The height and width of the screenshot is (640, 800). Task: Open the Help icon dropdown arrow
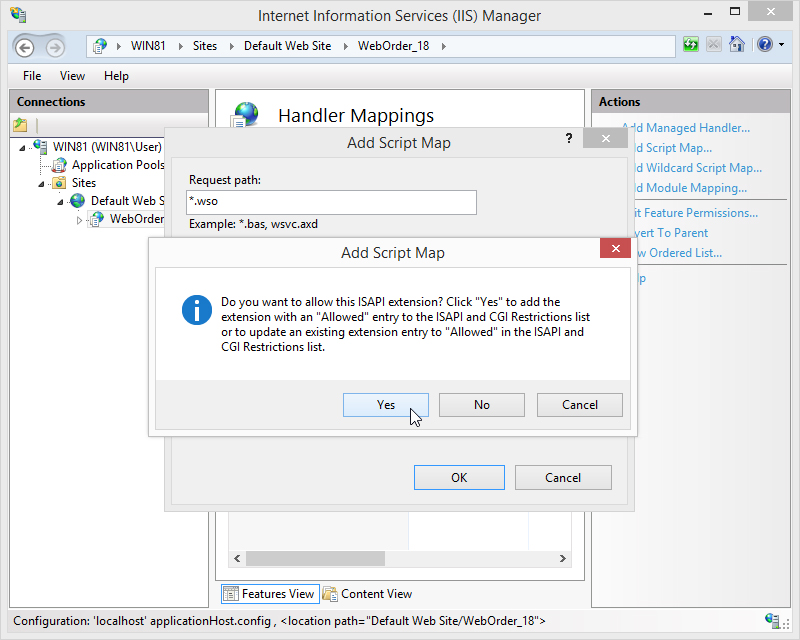(x=782, y=45)
